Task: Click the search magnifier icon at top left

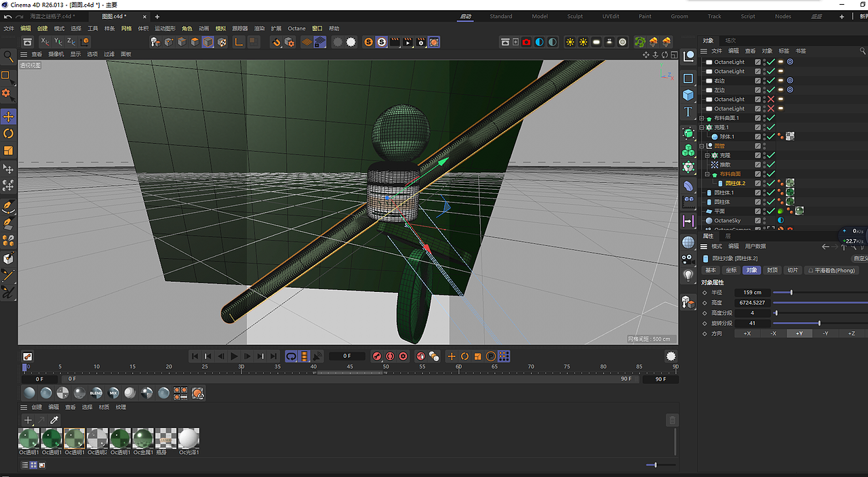Action: point(8,58)
